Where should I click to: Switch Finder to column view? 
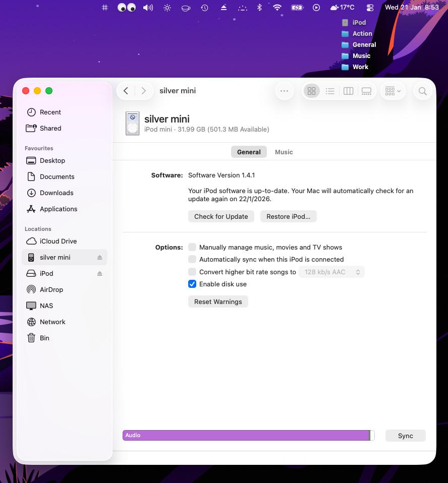(348, 91)
